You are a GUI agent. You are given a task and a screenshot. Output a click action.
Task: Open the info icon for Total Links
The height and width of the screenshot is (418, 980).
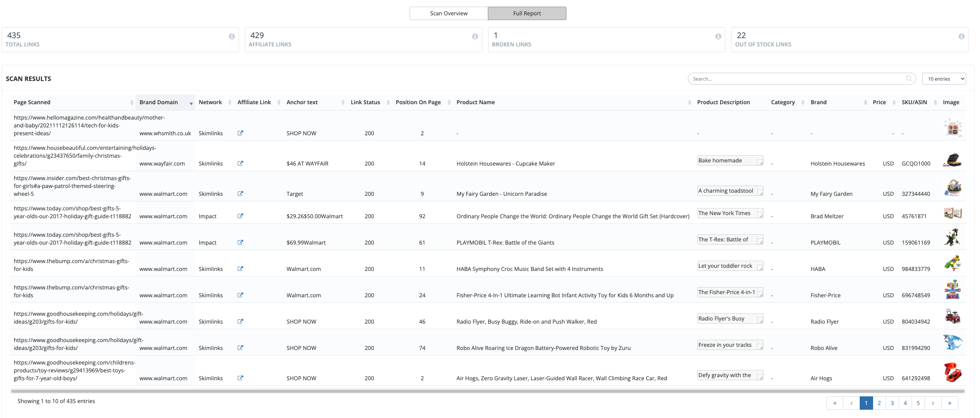click(x=232, y=36)
